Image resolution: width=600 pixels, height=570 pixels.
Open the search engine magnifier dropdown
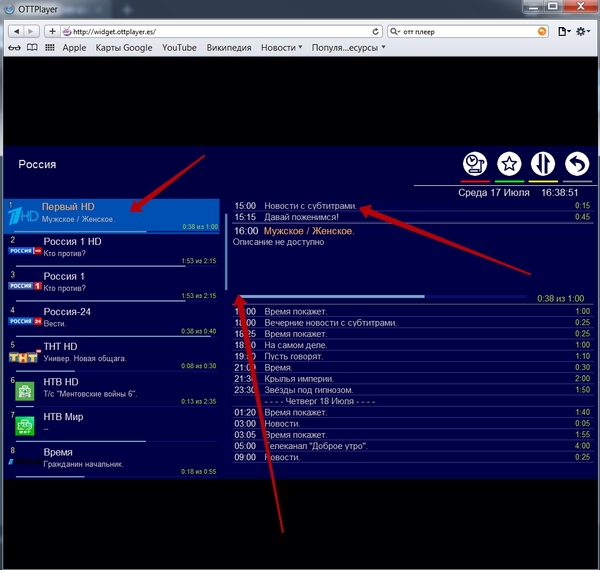tap(395, 32)
